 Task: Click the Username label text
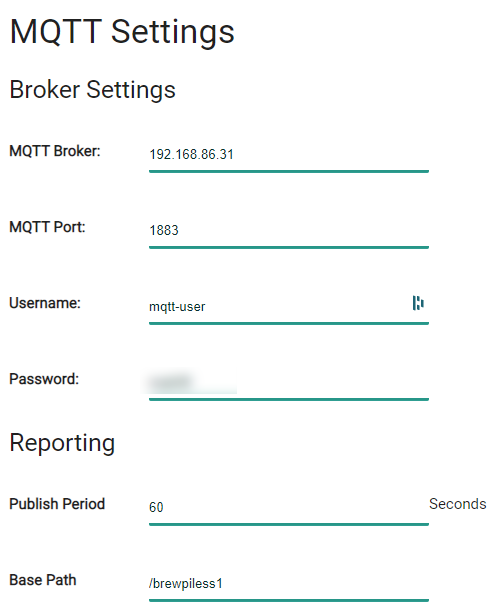[45, 303]
